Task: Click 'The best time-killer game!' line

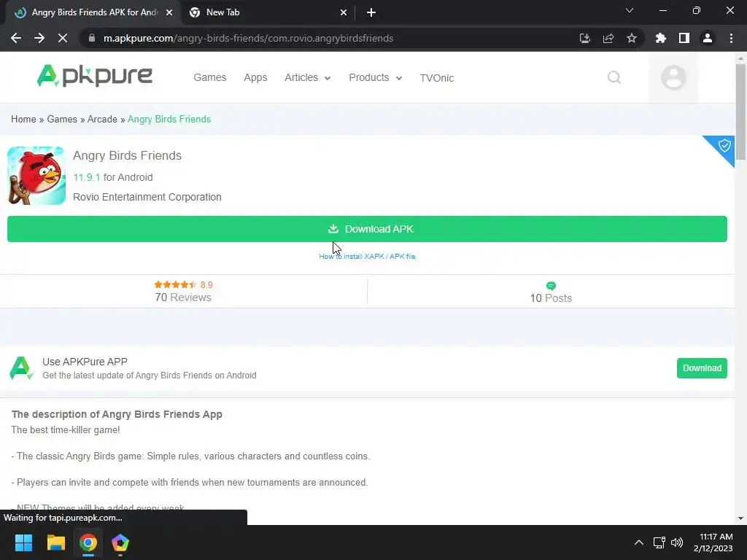Action: [66, 430]
